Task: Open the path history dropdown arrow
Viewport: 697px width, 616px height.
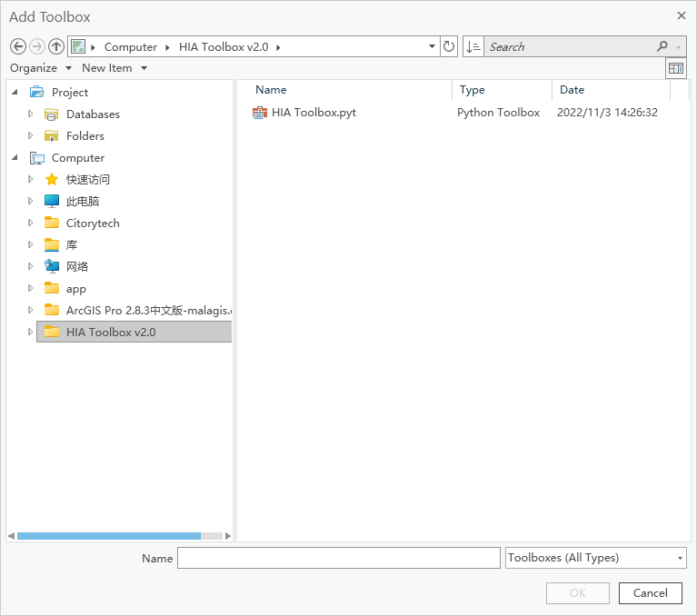Action: (x=432, y=46)
